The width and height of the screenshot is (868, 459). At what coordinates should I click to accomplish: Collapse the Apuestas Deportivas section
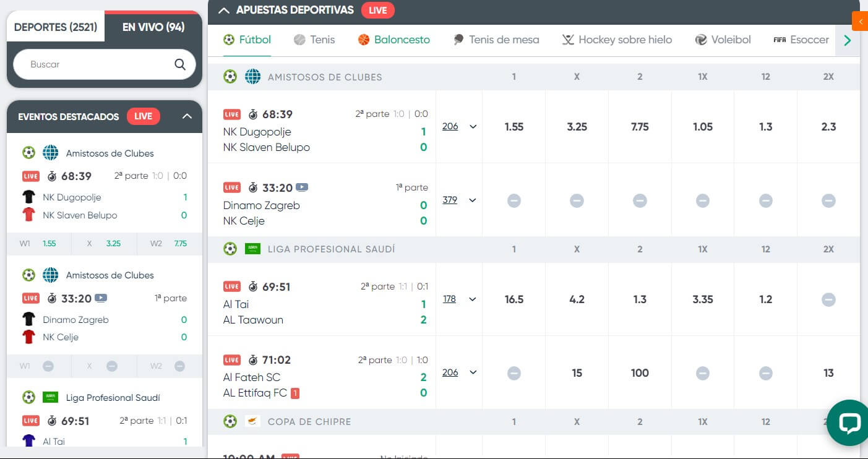pos(224,10)
